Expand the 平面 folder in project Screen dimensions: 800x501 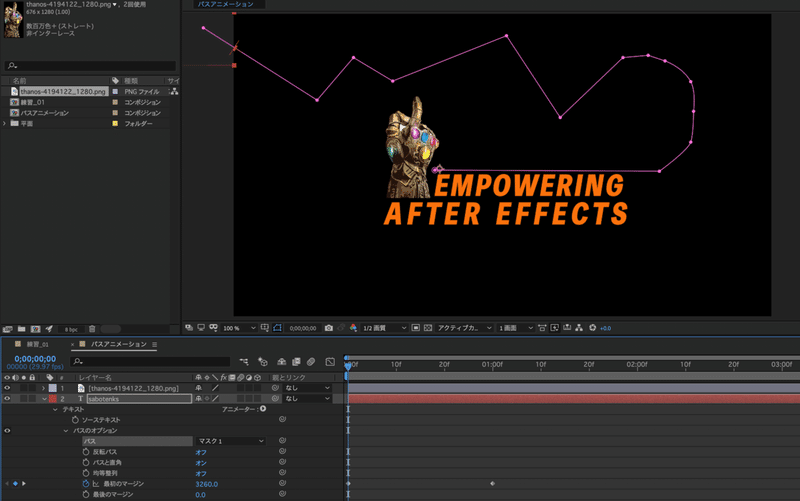5,123
